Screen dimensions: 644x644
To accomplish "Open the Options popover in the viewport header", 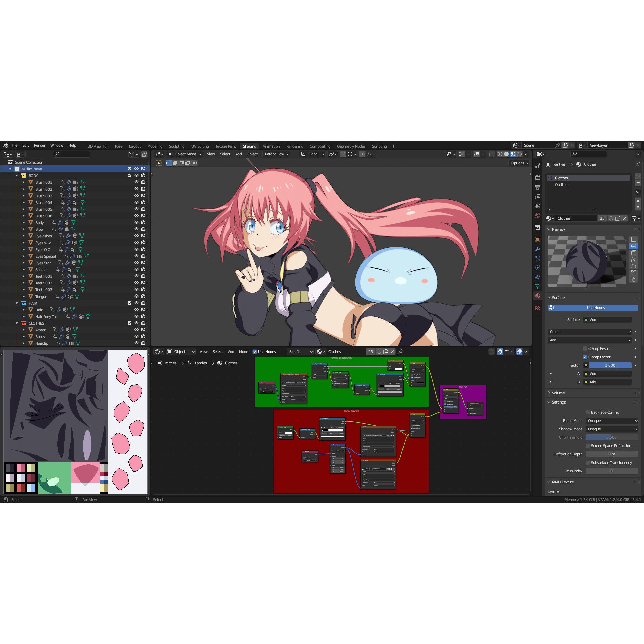I will (518, 163).
